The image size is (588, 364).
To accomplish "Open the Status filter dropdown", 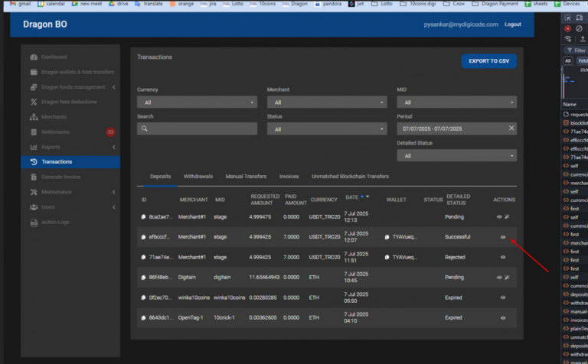I will 327,129.
